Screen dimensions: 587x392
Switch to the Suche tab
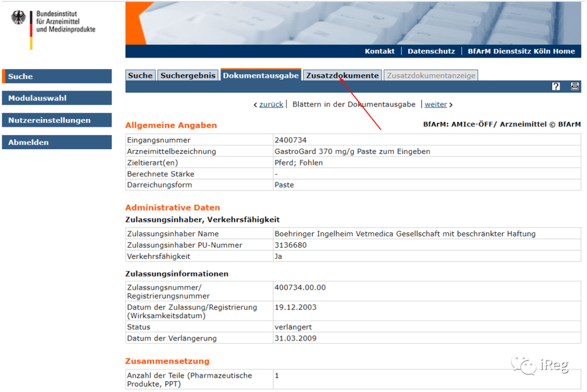(140, 75)
